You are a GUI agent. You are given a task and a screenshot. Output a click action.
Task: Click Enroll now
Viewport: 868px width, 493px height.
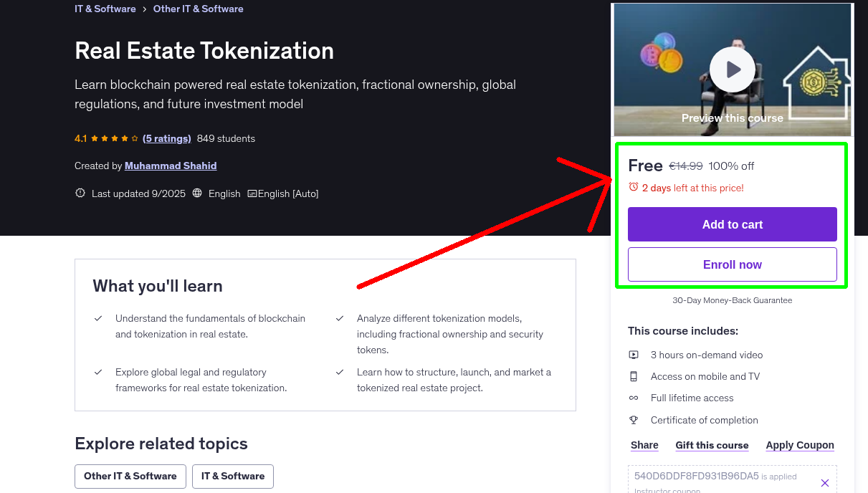(732, 264)
